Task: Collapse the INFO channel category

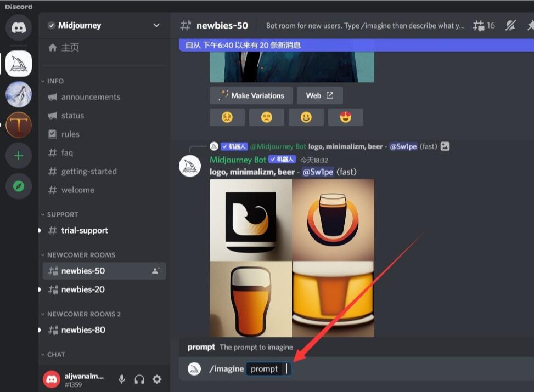Action: [x=55, y=81]
